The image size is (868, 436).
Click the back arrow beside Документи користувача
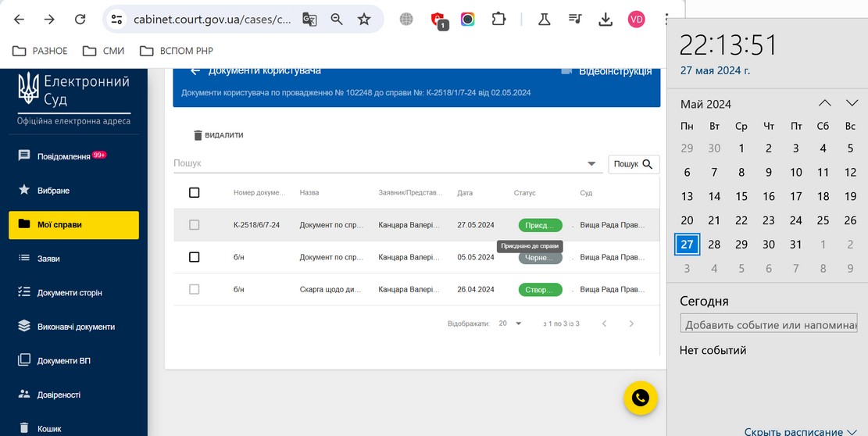(x=195, y=71)
